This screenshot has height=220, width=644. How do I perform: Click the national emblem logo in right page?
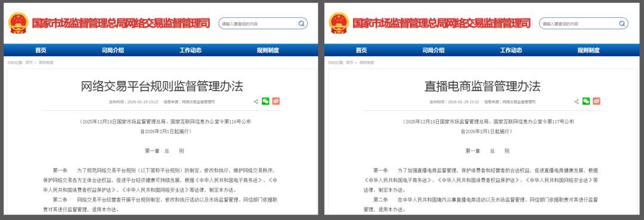click(x=339, y=23)
